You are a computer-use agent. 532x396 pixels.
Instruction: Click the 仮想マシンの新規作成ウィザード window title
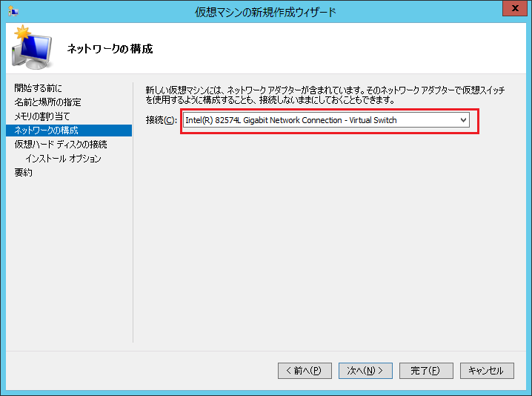[x=265, y=12]
